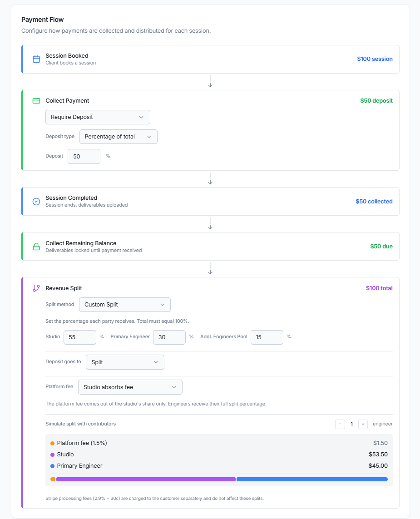Click the Studio percentage input field

[80, 337]
